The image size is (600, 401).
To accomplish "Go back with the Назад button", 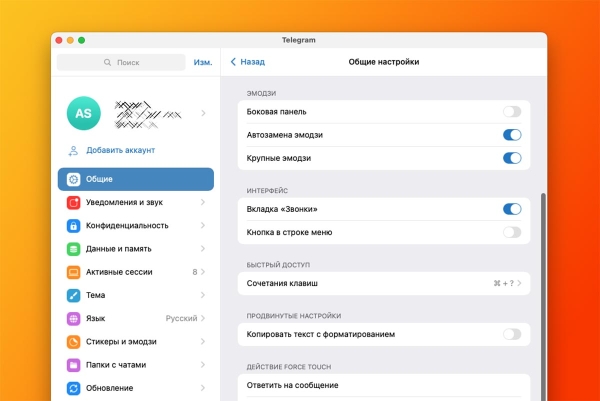I will pyautogui.click(x=247, y=62).
